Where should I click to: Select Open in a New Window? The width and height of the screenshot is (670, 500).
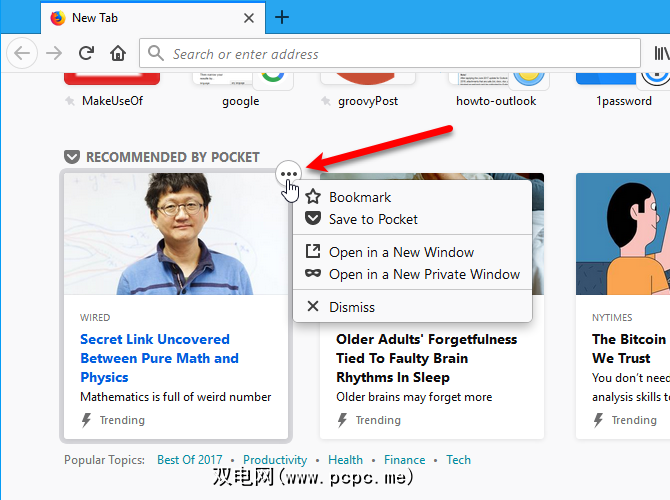pyautogui.click(x=412, y=252)
